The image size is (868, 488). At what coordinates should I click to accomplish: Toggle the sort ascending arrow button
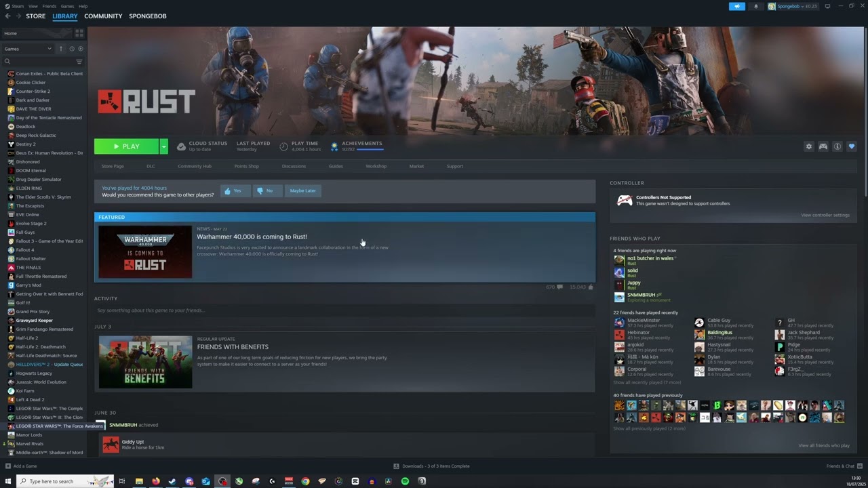coord(61,49)
